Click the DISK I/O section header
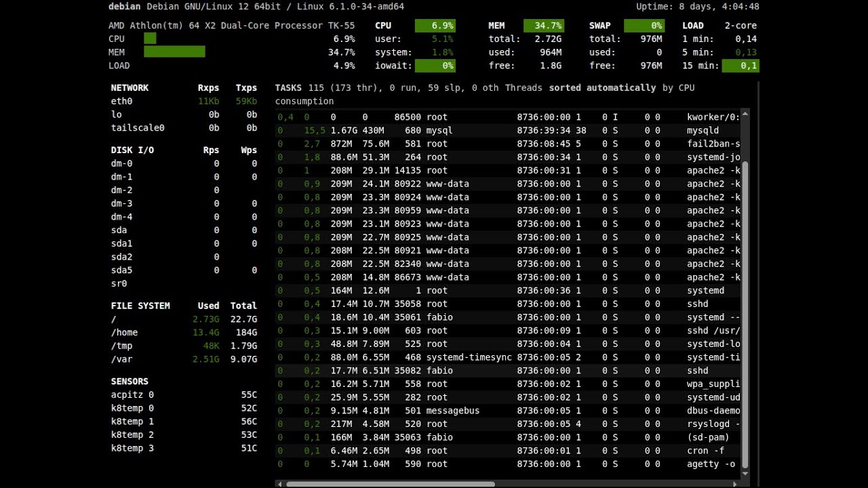Screen dimensions: 868x488 (132, 150)
